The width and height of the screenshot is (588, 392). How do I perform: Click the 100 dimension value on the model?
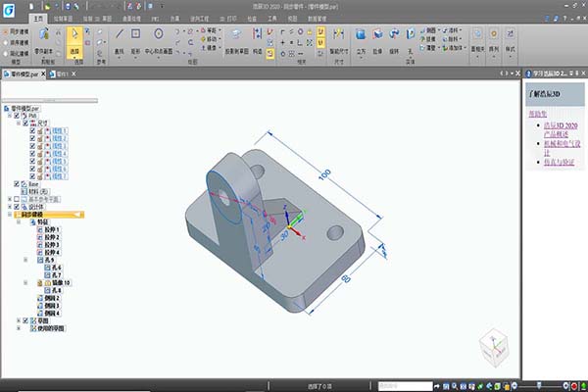pos(324,174)
